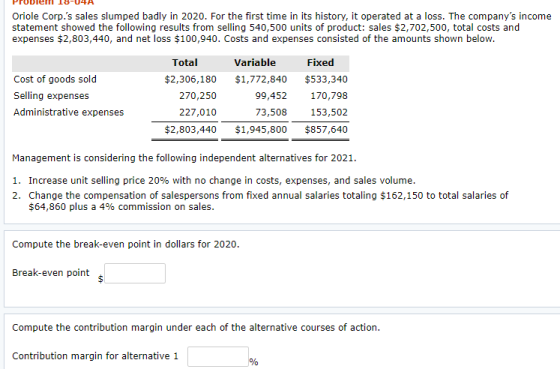Click the $2,803,440 grand total
The image size is (560, 369).
pos(190,129)
